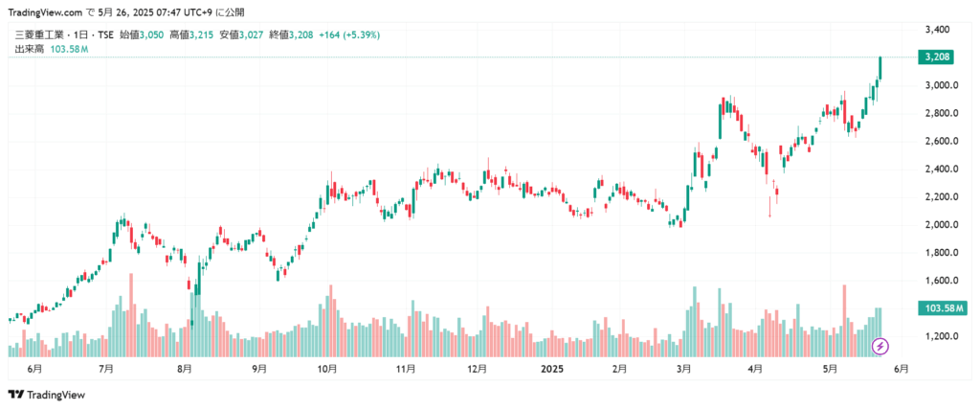Click the 始値 3,050 open value
This screenshot has width=980, height=409.
point(142,35)
